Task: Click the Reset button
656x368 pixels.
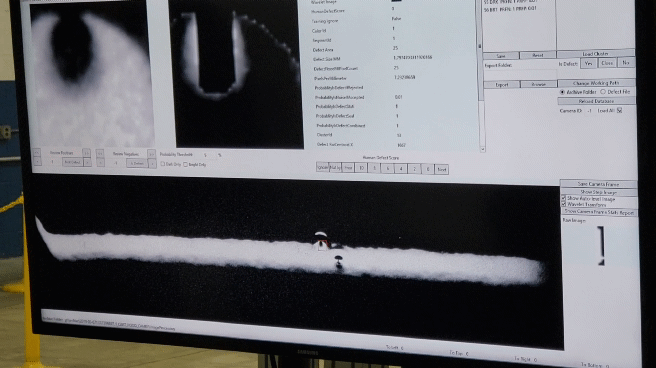Action: point(538,55)
